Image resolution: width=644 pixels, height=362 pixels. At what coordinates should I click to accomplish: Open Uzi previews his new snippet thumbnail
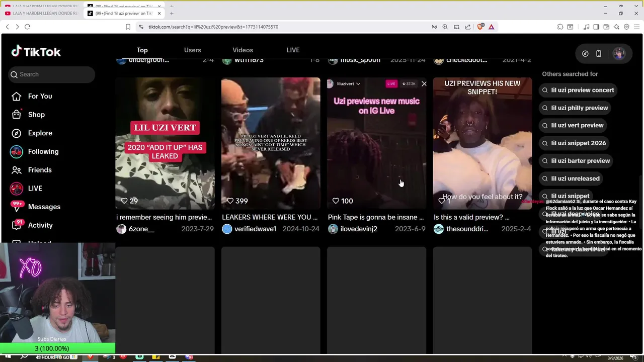click(482, 143)
